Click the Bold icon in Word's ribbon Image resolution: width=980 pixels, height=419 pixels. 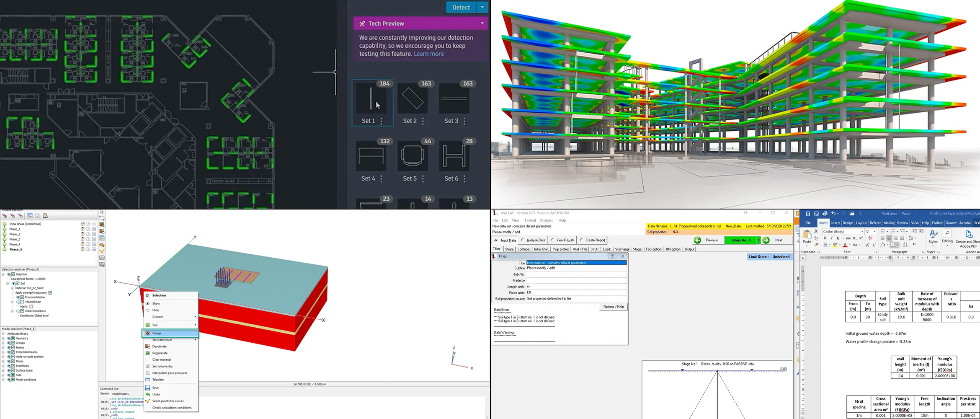click(x=825, y=238)
